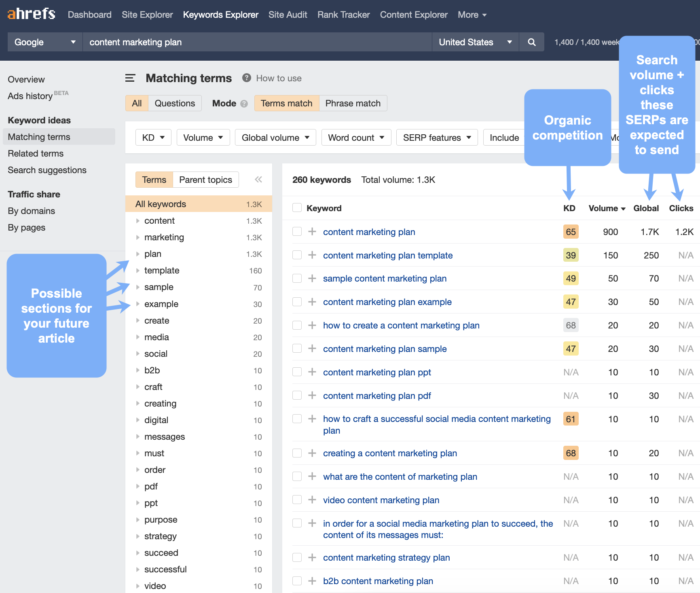Click the grey KD 68 badge
This screenshot has width=700, height=593.
[571, 325]
